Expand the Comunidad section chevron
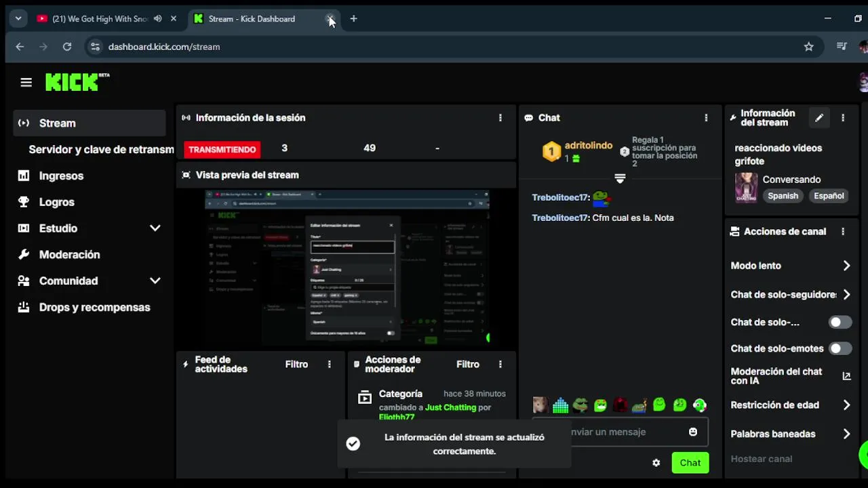Image resolution: width=868 pixels, height=488 pixels. coord(155,281)
